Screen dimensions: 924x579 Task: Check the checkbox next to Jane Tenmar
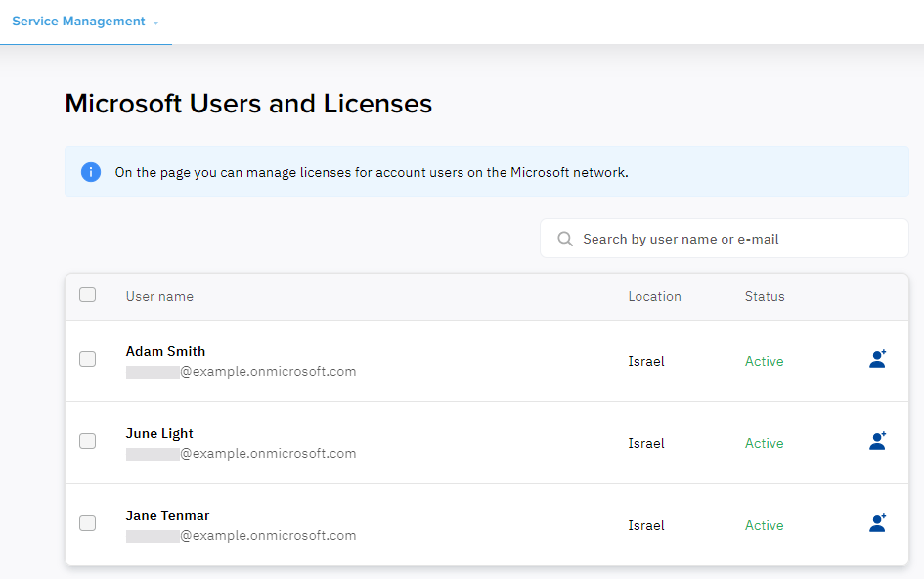coord(87,523)
